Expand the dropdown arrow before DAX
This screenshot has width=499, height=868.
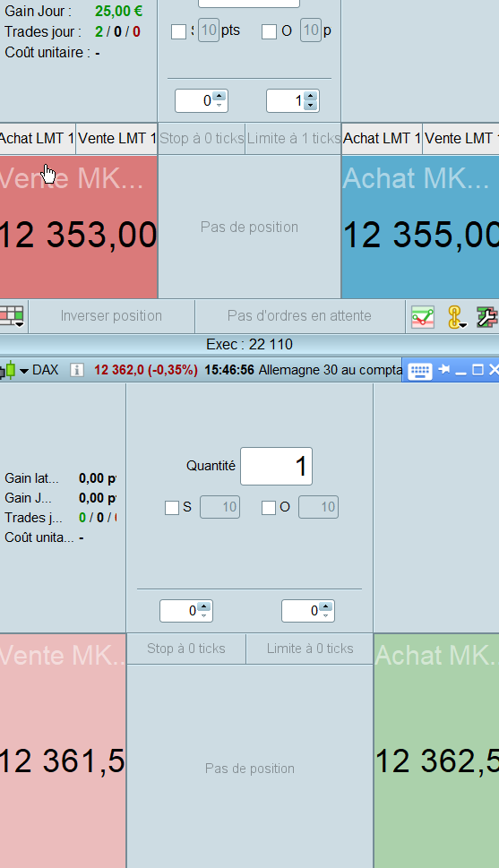click(24, 370)
